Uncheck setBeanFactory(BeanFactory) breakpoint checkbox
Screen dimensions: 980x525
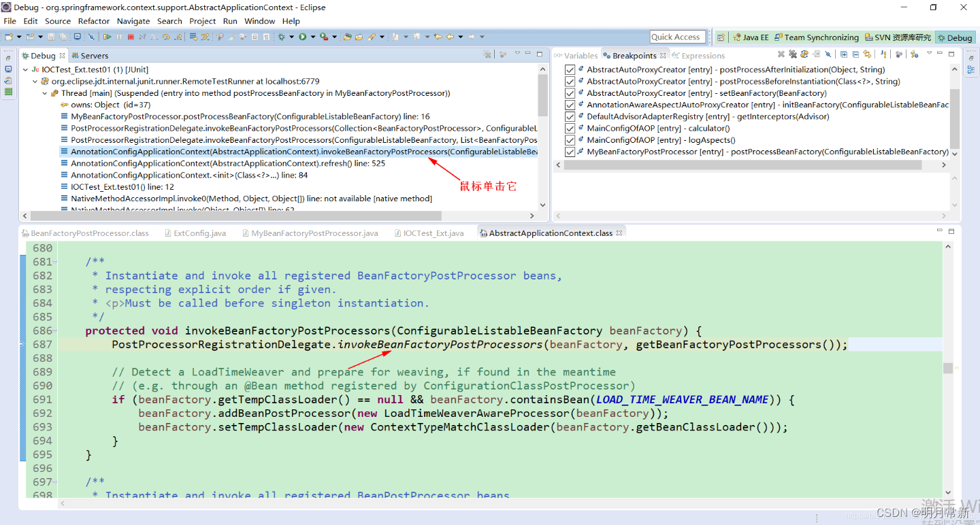click(570, 93)
